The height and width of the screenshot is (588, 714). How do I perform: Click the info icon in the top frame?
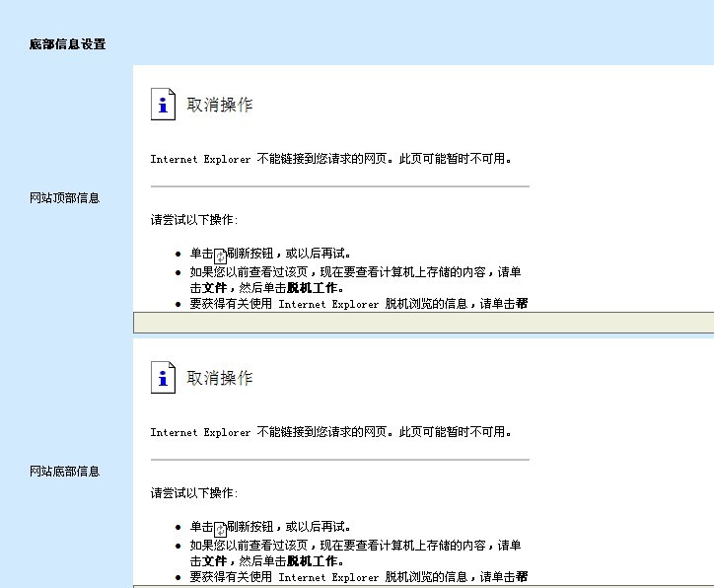click(x=163, y=105)
